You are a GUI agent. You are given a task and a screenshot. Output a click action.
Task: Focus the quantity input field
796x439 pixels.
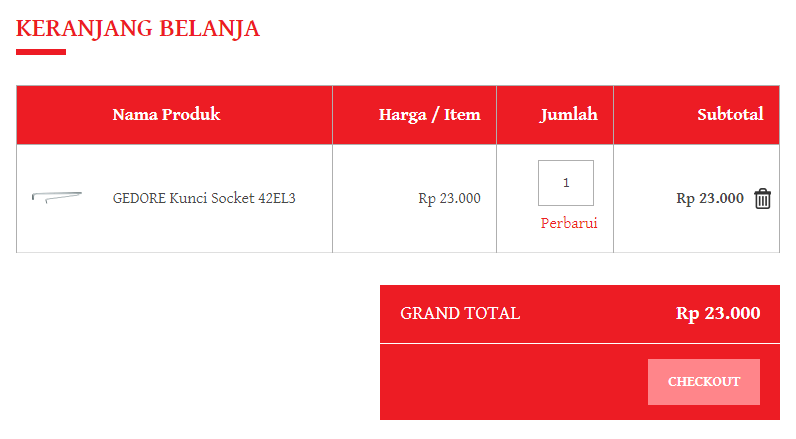(x=566, y=183)
